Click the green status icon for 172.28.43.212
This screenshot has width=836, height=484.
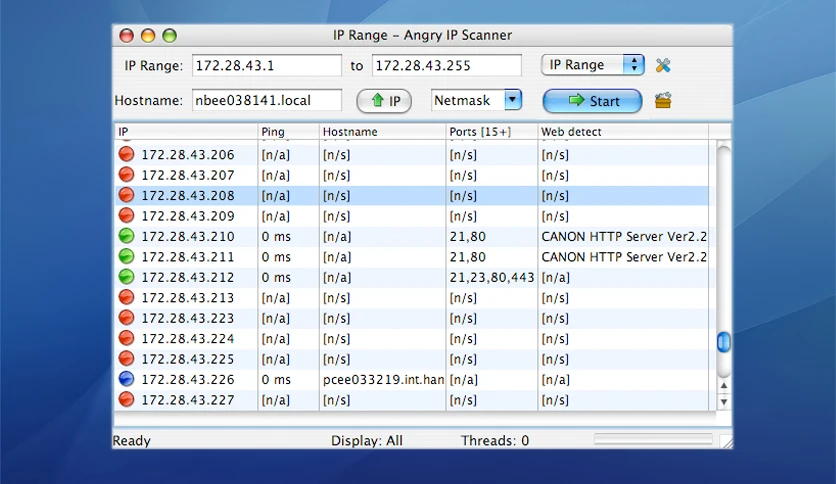126,277
